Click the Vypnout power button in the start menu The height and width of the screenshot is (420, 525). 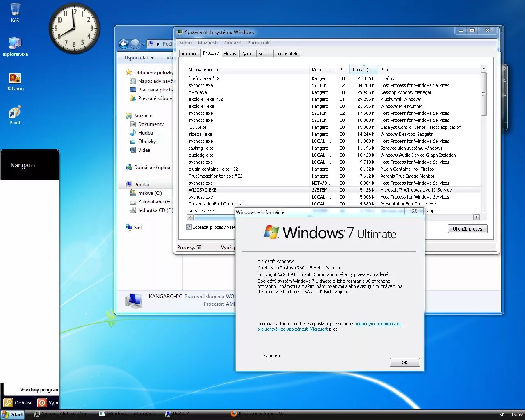coord(48,403)
